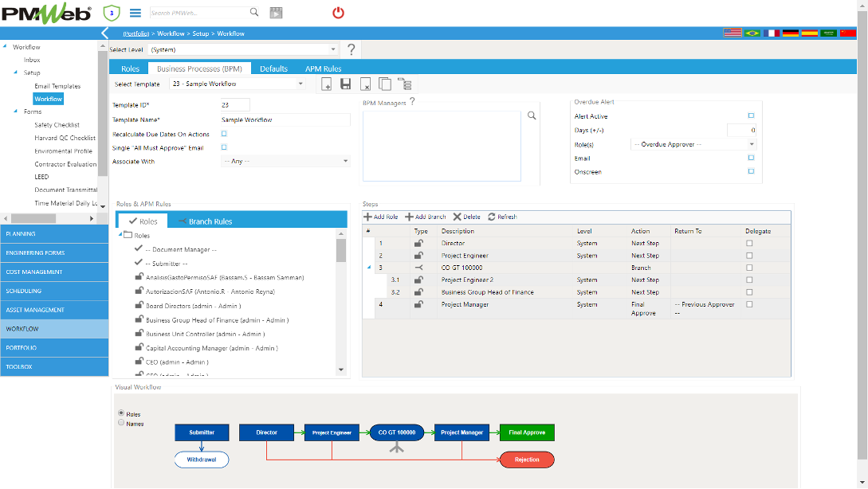Click the back arrow beside breadcrumb
This screenshot has width=868, height=489.
coord(104,33)
